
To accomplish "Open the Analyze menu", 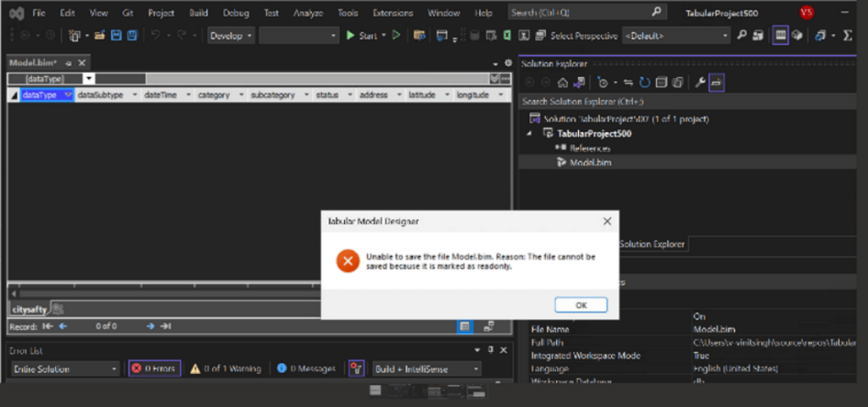I will coord(308,13).
